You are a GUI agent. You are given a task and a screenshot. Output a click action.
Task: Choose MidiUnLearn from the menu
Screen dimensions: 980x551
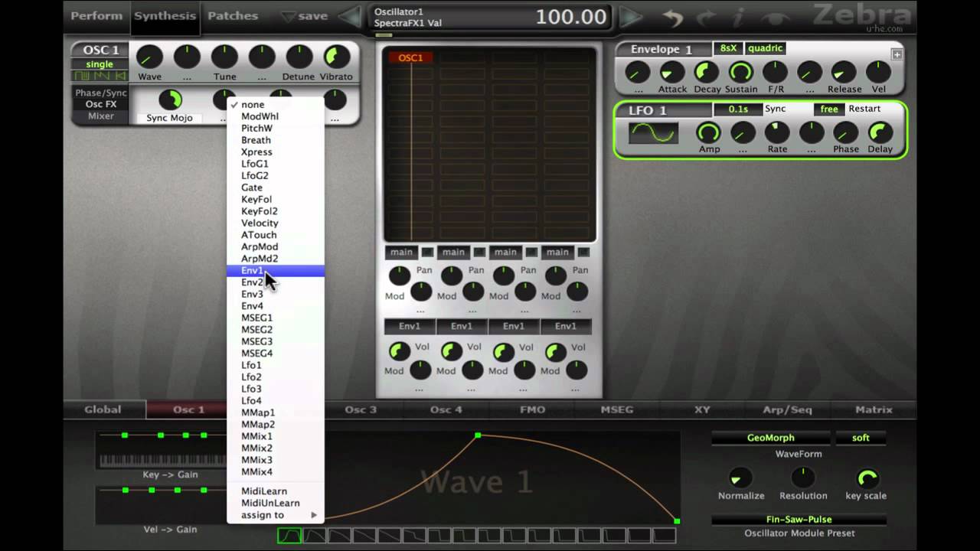point(276,503)
